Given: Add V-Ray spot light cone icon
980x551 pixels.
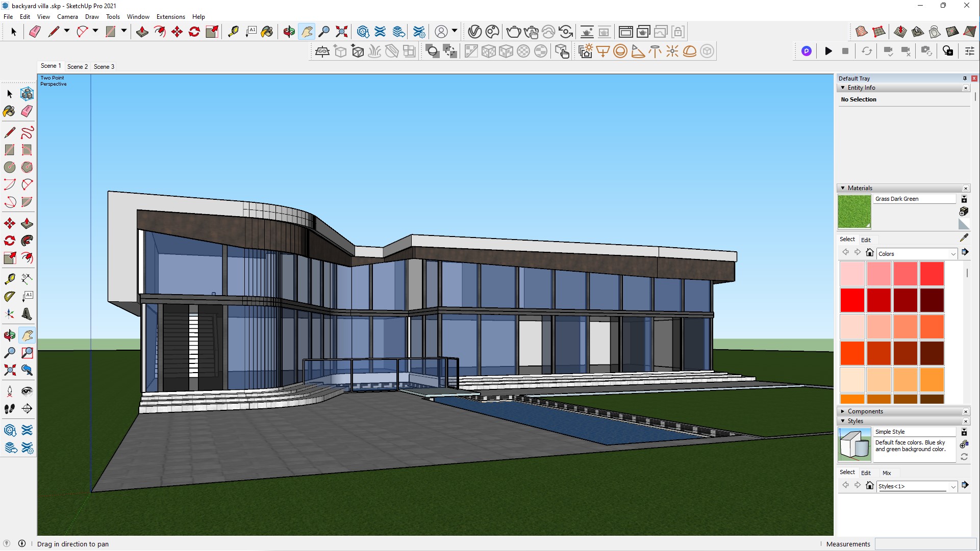Looking at the screenshot, I should point(638,51).
